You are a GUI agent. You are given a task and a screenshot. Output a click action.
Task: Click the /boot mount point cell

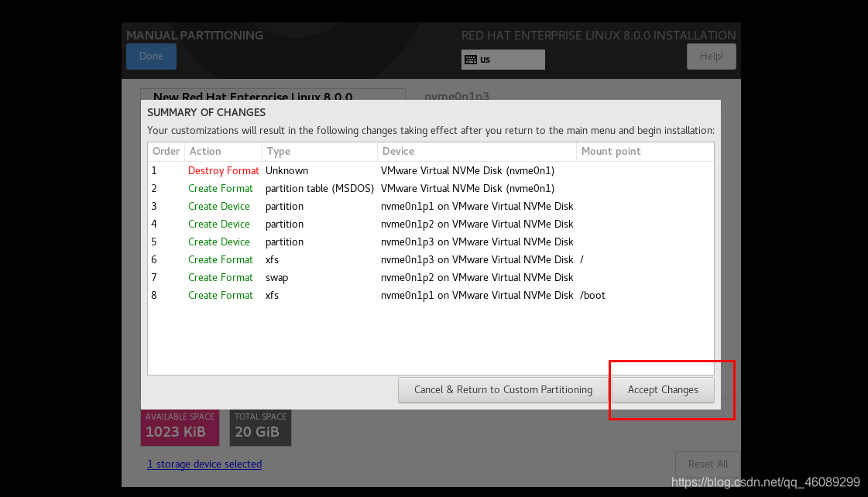click(x=592, y=295)
